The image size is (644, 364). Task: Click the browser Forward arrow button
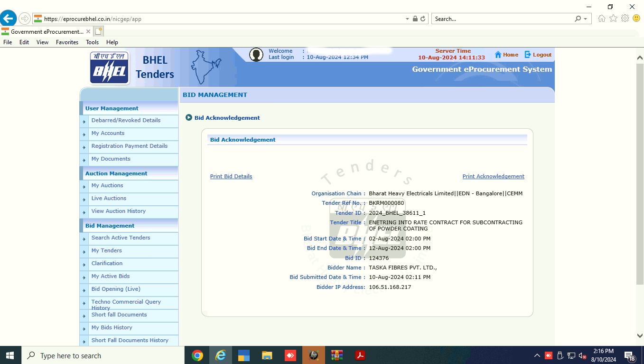[24, 19]
